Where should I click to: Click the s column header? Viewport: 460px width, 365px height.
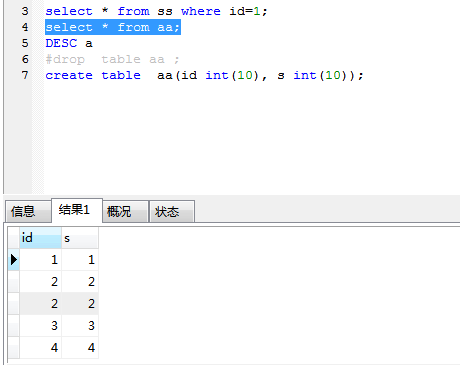(x=80, y=238)
